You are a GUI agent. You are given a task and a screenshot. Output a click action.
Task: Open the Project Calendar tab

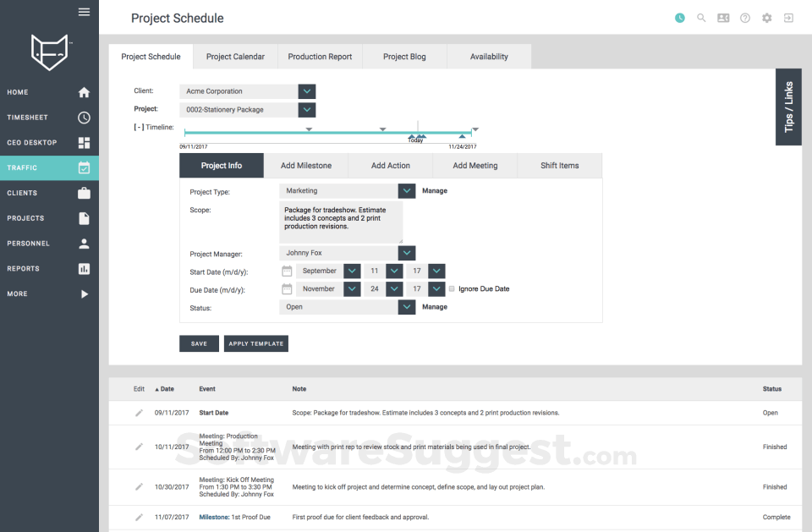pos(234,56)
